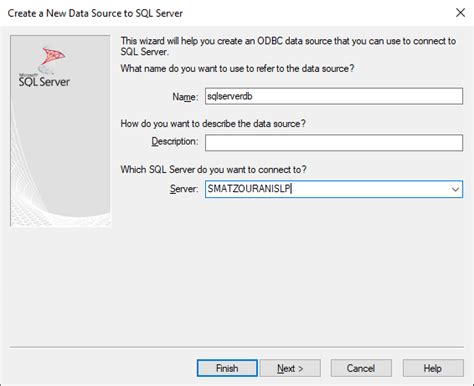This screenshot has height=386, width=474.
Task: Click the Name label
Action: pos(185,97)
